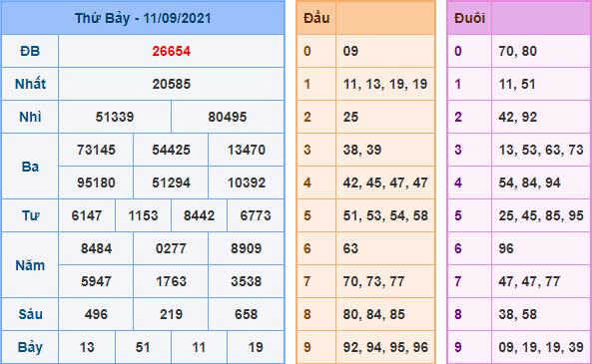The height and width of the screenshot is (364, 592).
Task: Select Đầu row value '11, 13, 19, 19'
Action: coord(385,84)
